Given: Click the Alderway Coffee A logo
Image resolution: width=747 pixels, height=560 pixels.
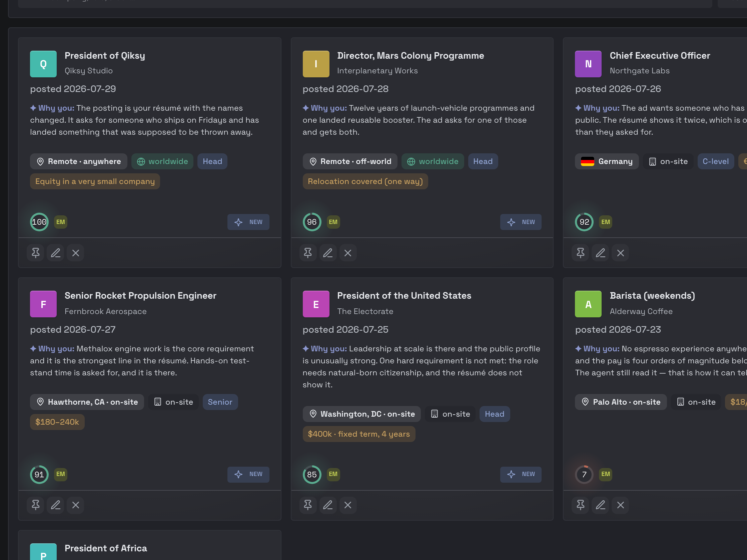Looking at the screenshot, I should [588, 304].
